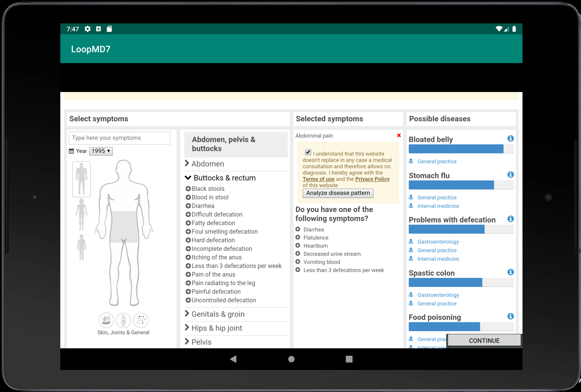Select the Joints icon below the body figure
The width and height of the screenshot is (581, 392).
pyautogui.click(x=124, y=320)
